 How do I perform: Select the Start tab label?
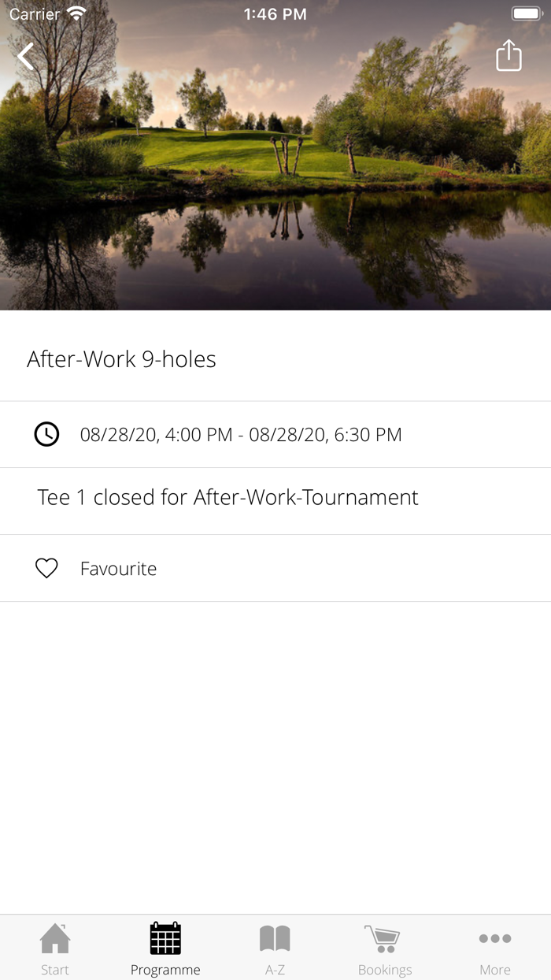point(55,970)
